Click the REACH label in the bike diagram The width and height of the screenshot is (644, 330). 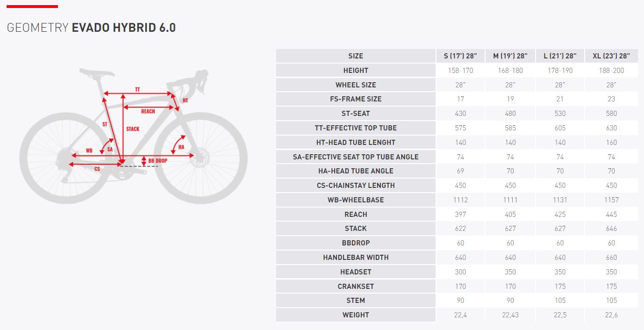148,111
